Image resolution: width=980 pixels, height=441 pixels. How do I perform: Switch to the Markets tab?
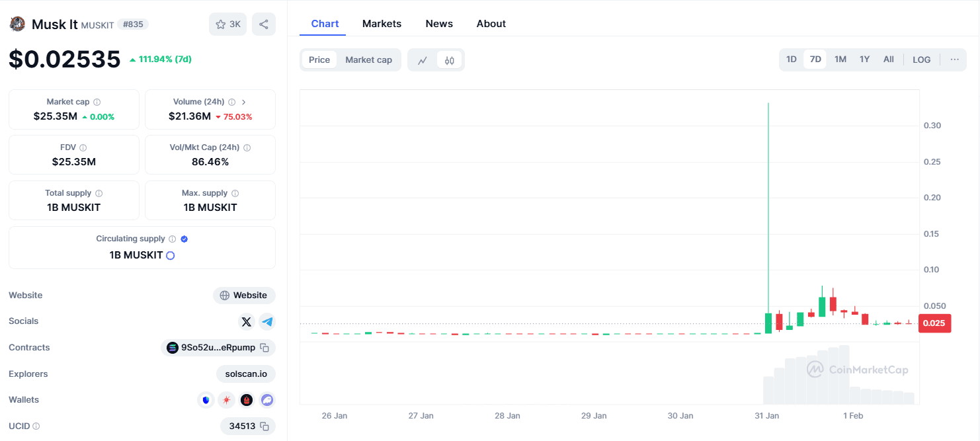382,24
